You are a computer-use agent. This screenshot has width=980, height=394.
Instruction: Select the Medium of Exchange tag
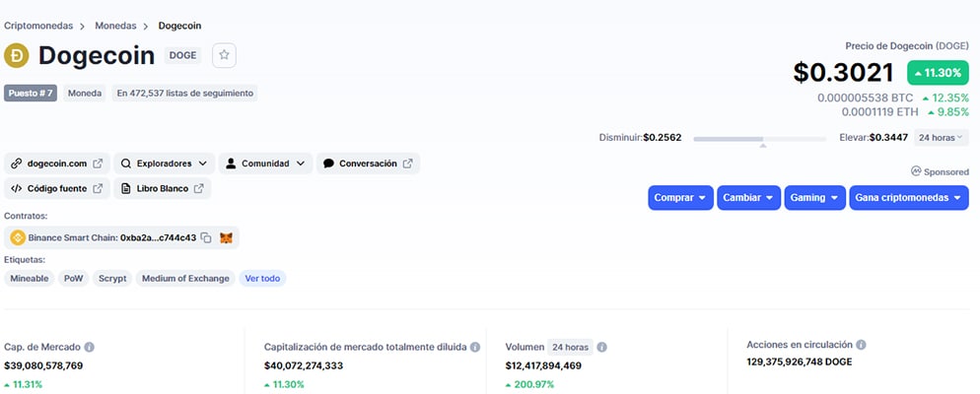185,279
